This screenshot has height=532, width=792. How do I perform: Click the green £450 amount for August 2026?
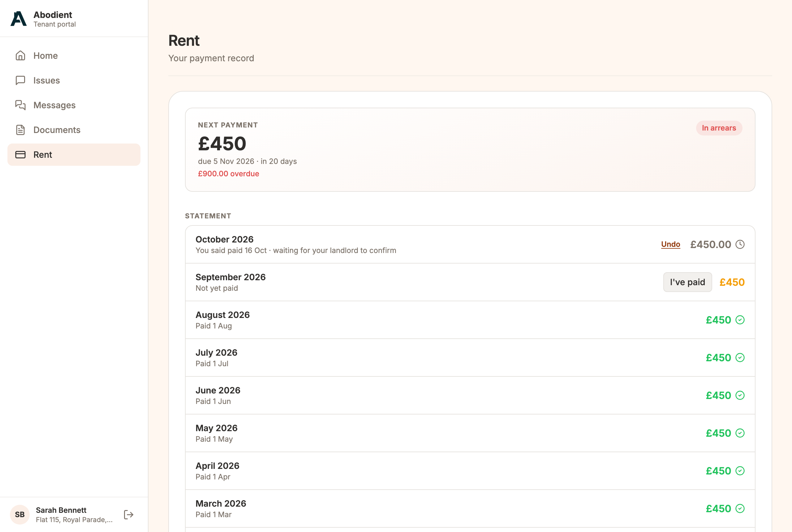coord(718,320)
